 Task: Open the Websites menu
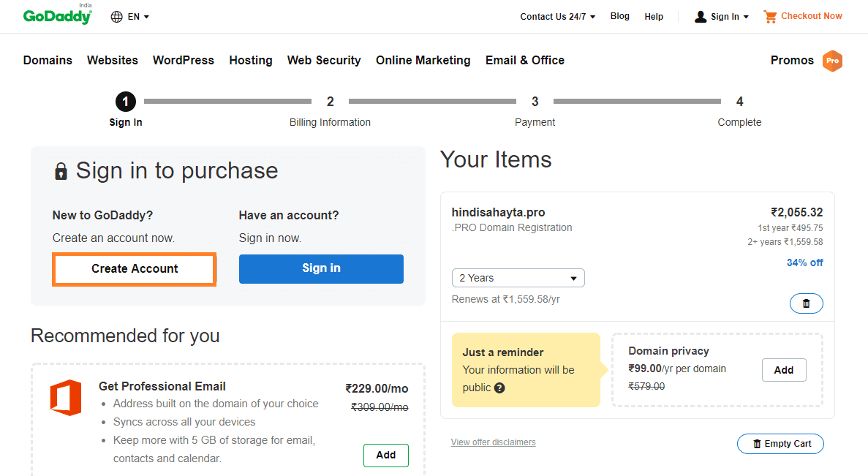tap(113, 61)
